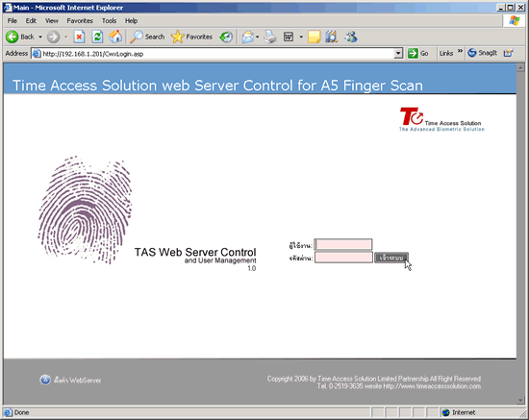
Task: Go to the Home page icon
Action: point(115,37)
